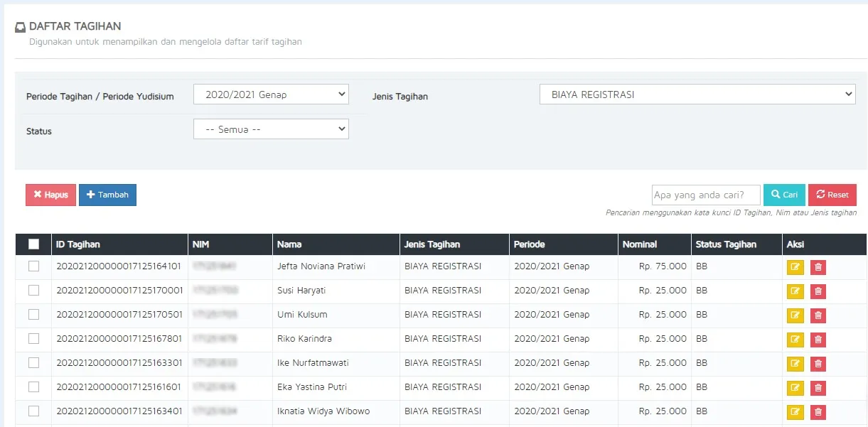
Task: Open the Periode Tagihan dropdown showing 2020/2021 Genap
Action: 271,94
